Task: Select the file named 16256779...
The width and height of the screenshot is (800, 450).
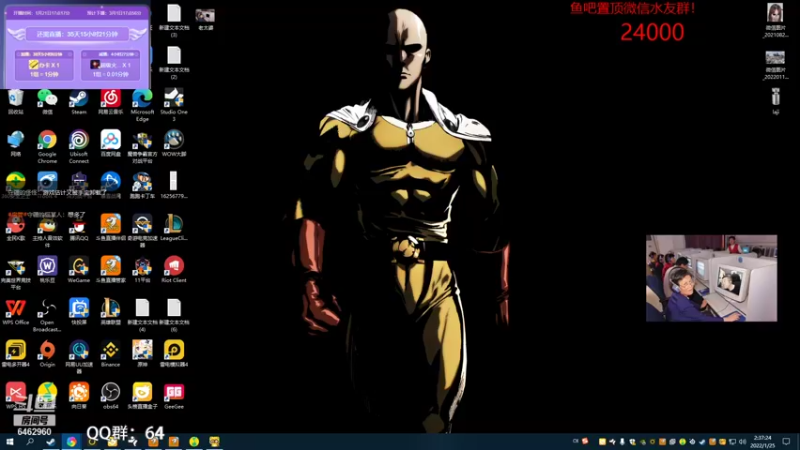Action: point(174,185)
